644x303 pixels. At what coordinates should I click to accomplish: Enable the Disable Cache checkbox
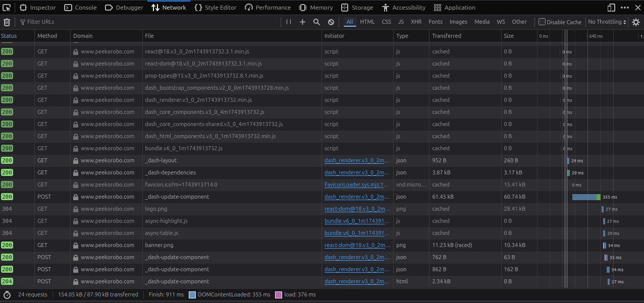(542, 22)
